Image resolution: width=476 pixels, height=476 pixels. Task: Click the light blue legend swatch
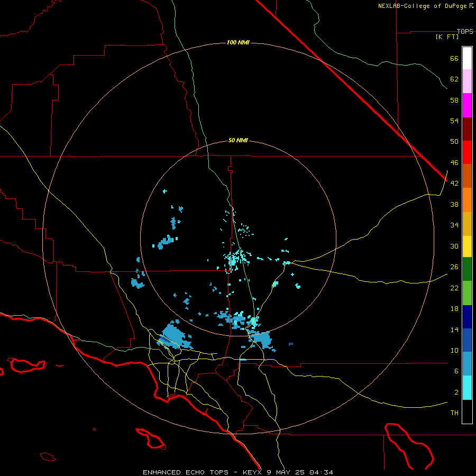coord(467,364)
